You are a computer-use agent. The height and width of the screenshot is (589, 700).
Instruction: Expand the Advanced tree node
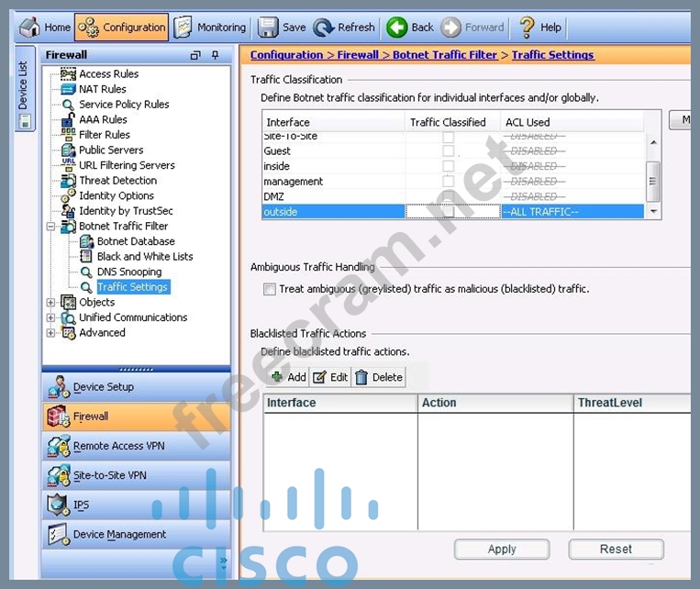[x=51, y=332]
